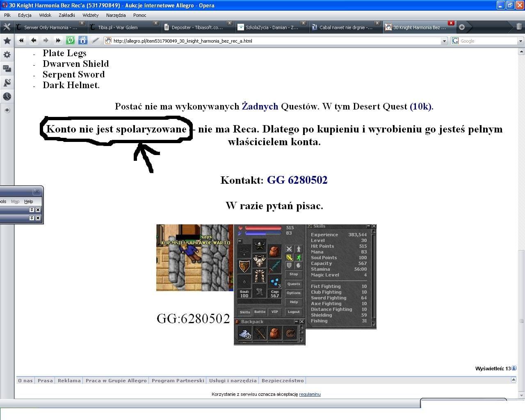The height and width of the screenshot is (420, 525).
Task: Click the vertical scrollbar thumb
Action: click(522, 321)
